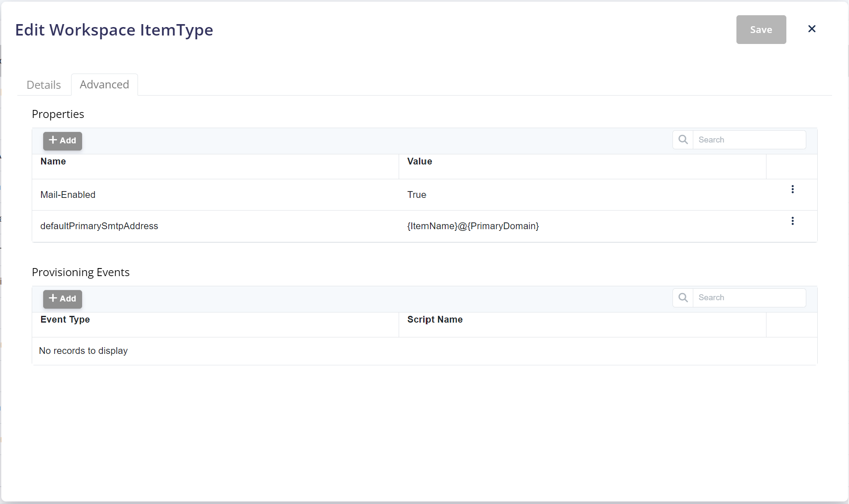Click the X to close the dialog

[812, 29]
